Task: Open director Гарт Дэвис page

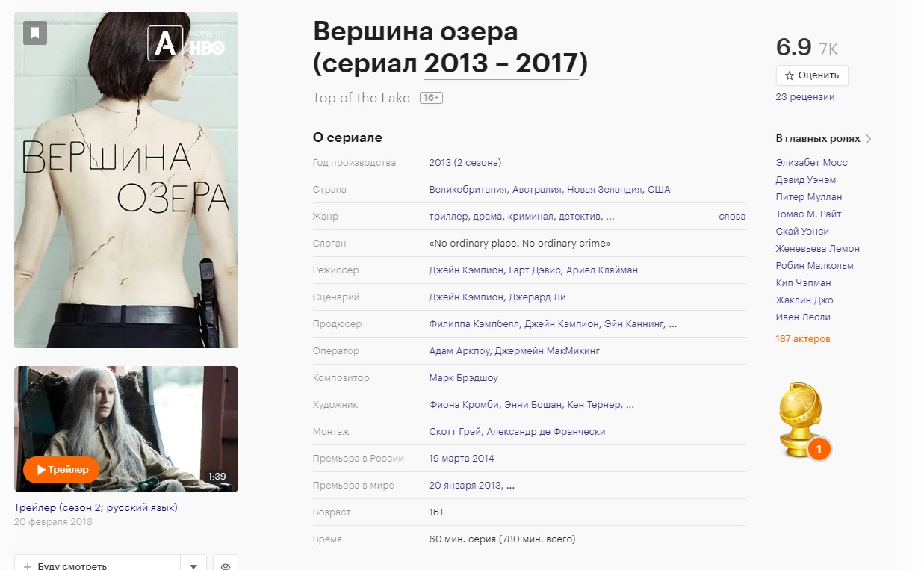Action: click(x=534, y=270)
